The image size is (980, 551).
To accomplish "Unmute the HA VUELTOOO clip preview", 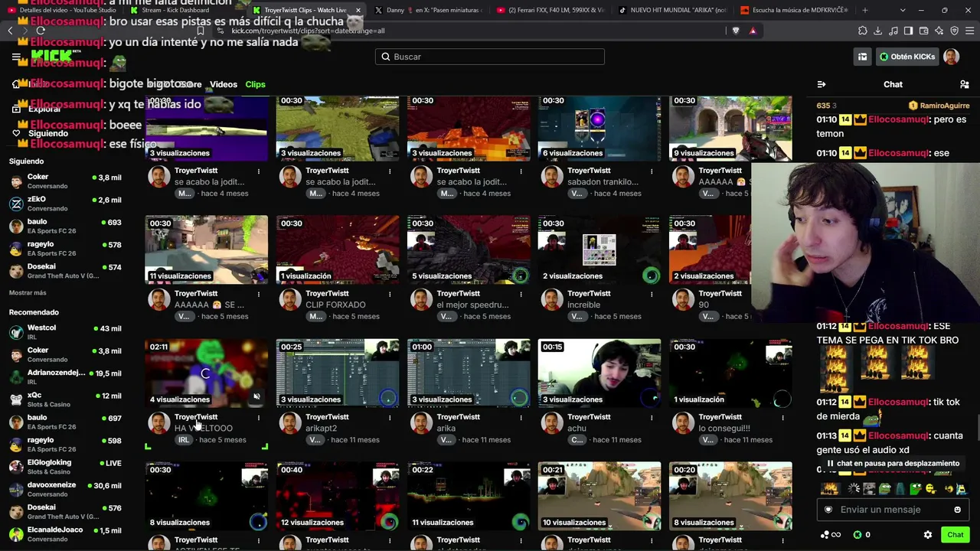I will coord(256,396).
